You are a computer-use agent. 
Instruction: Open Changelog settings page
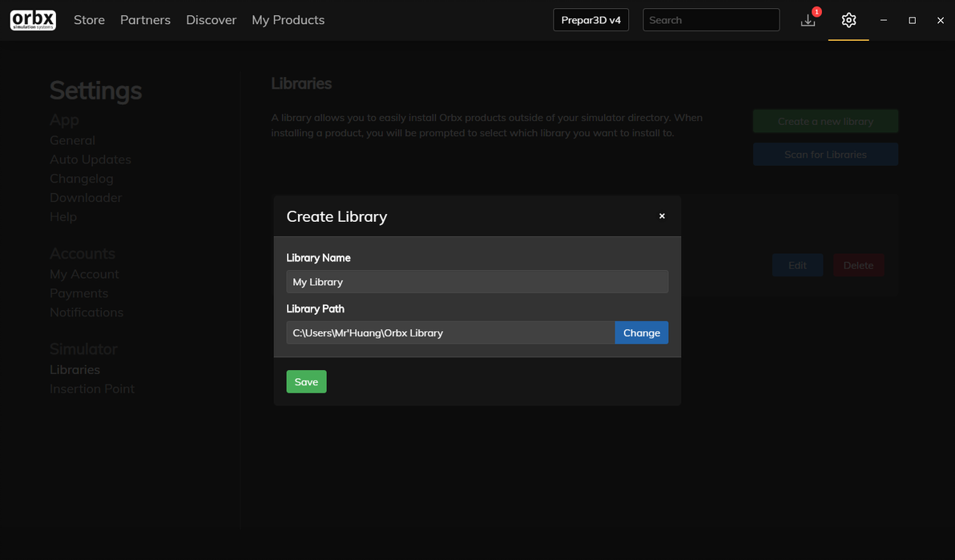82,179
